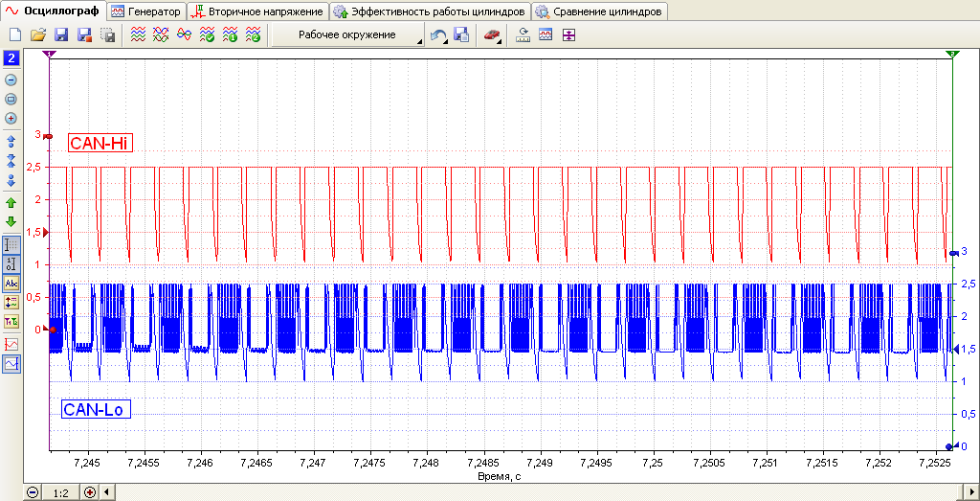Toggle the grid display button

pyautogui.click(x=11, y=244)
